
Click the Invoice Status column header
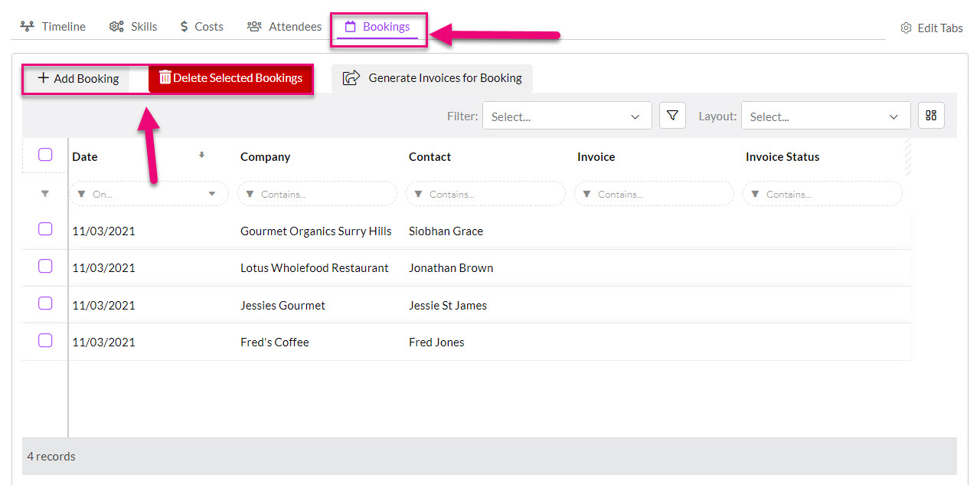tap(782, 156)
